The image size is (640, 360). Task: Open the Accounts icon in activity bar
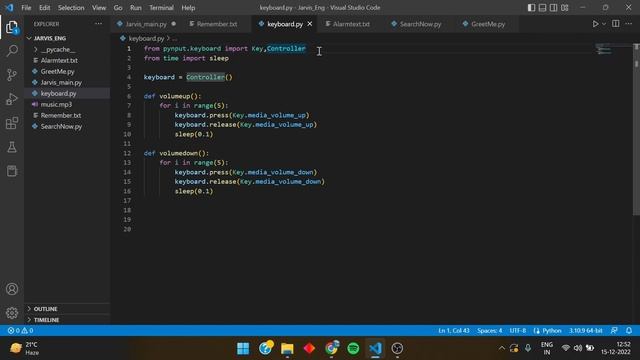[x=12, y=289]
